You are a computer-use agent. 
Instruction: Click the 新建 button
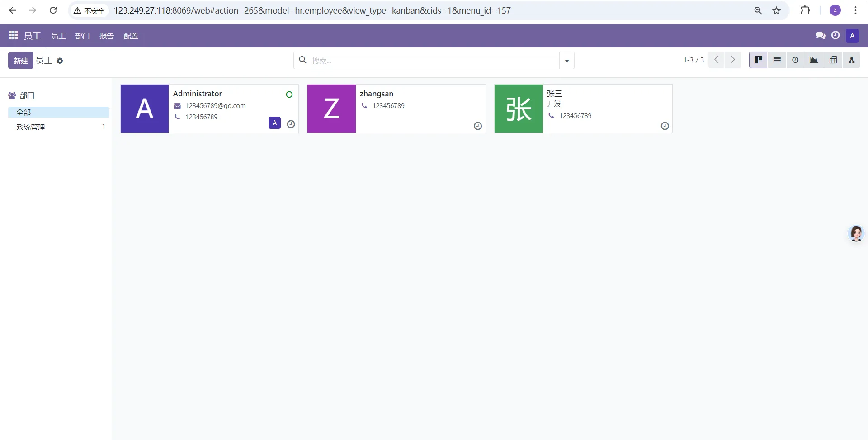click(20, 61)
